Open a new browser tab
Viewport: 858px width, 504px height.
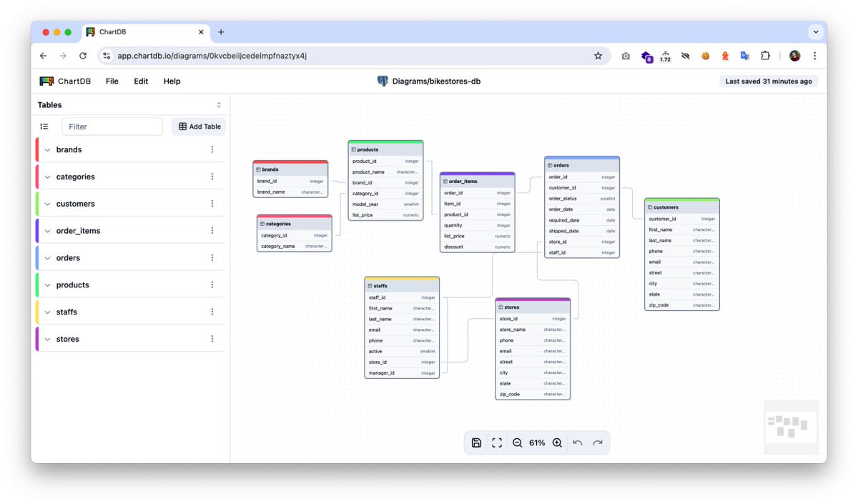pyautogui.click(x=221, y=32)
